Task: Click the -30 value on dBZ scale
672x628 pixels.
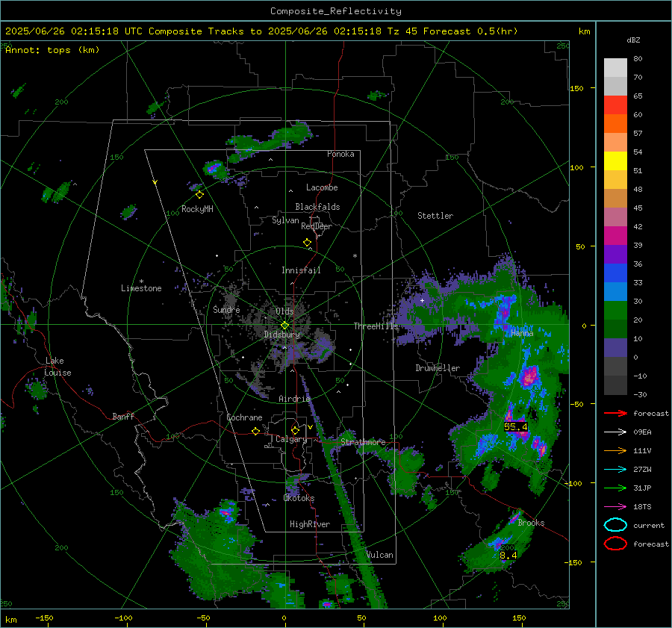Action: click(x=640, y=394)
